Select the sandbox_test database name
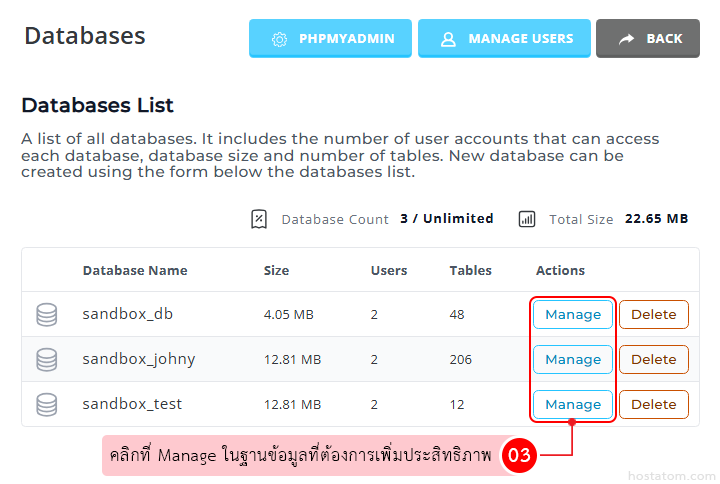The image size is (720, 484). (132, 404)
